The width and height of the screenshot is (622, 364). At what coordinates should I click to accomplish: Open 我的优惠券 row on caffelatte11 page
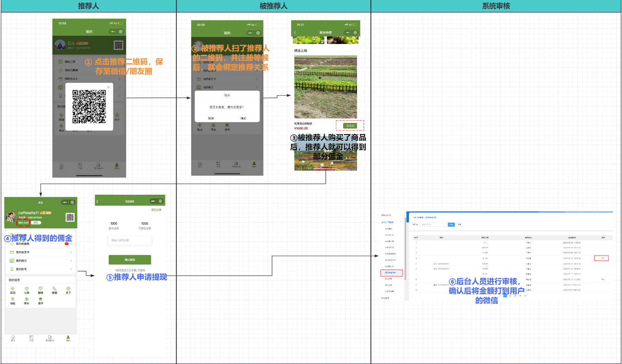point(40,244)
